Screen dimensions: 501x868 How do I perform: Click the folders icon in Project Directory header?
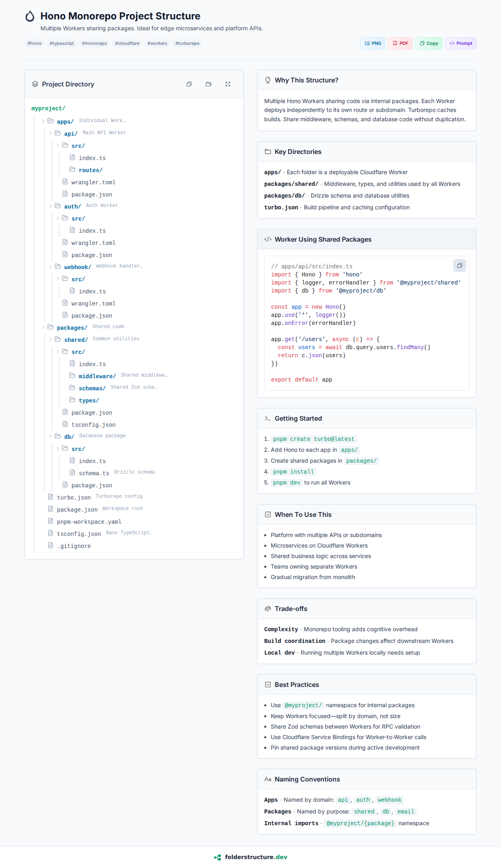pyautogui.click(x=208, y=84)
